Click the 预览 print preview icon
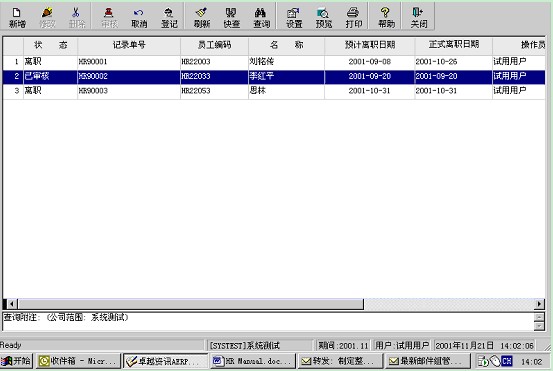 [324, 17]
